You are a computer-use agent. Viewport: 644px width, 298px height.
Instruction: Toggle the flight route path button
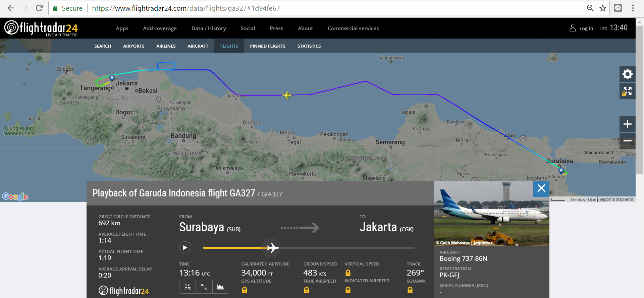point(204,287)
